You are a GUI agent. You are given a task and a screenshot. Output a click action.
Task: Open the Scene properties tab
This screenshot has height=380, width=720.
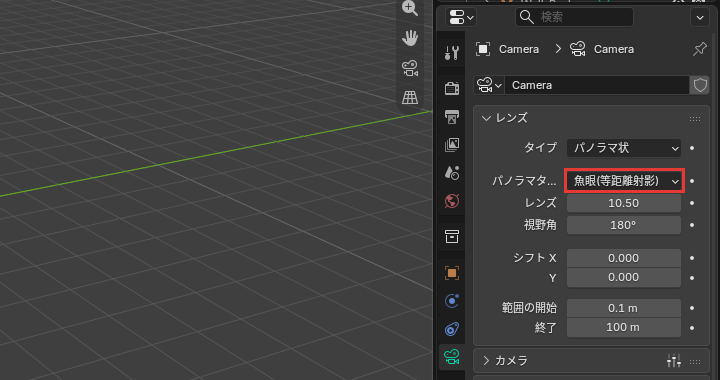(452, 173)
